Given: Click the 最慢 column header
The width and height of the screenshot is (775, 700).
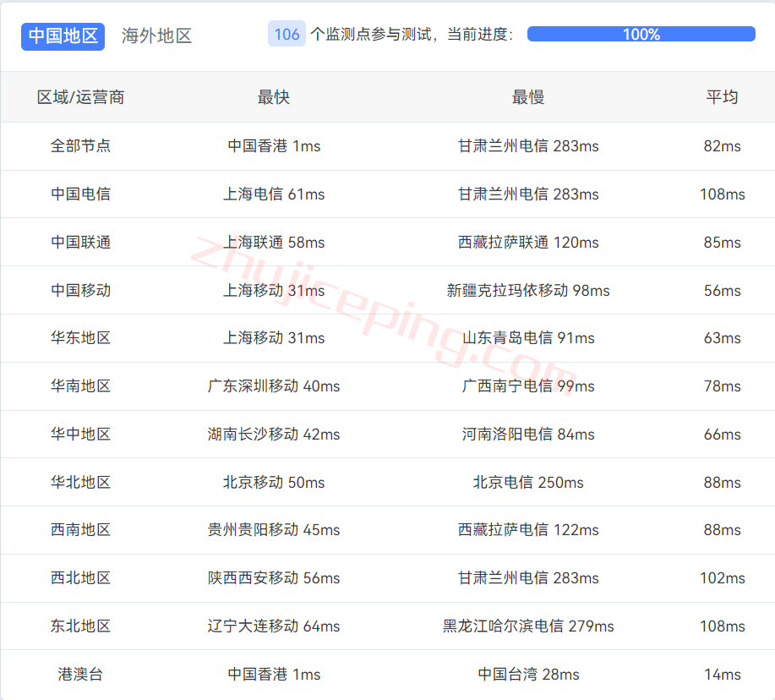Looking at the screenshot, I should (x=528, y=97).
